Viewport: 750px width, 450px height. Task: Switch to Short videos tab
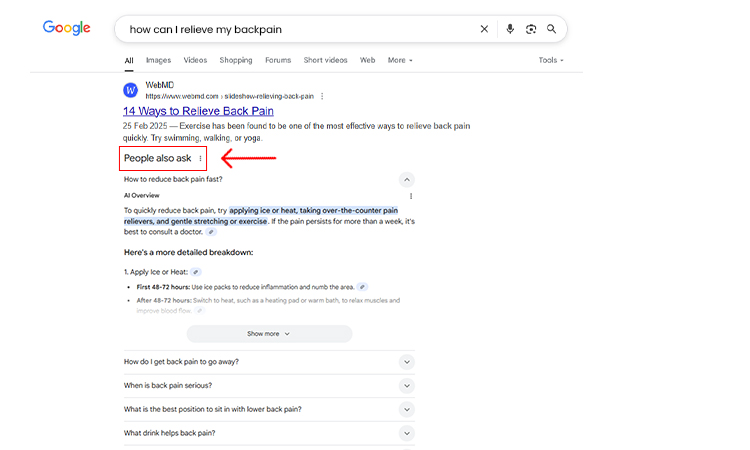tap(325, 60)
